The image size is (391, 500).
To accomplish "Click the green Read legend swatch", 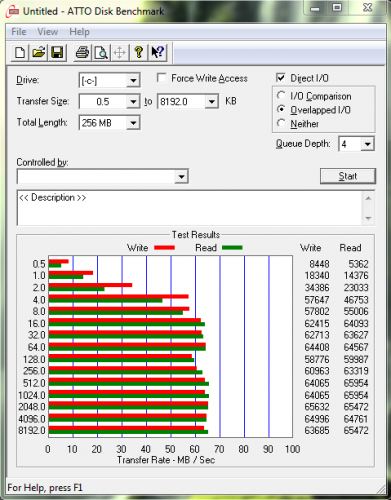I will coord(232,248).
